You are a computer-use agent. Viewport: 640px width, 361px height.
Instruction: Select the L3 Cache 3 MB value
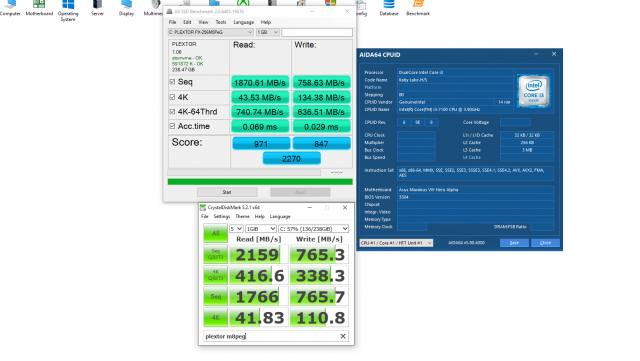527,150
